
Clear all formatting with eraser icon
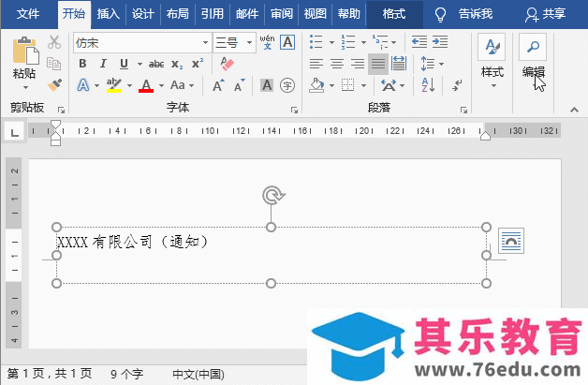tap(227, 64)
